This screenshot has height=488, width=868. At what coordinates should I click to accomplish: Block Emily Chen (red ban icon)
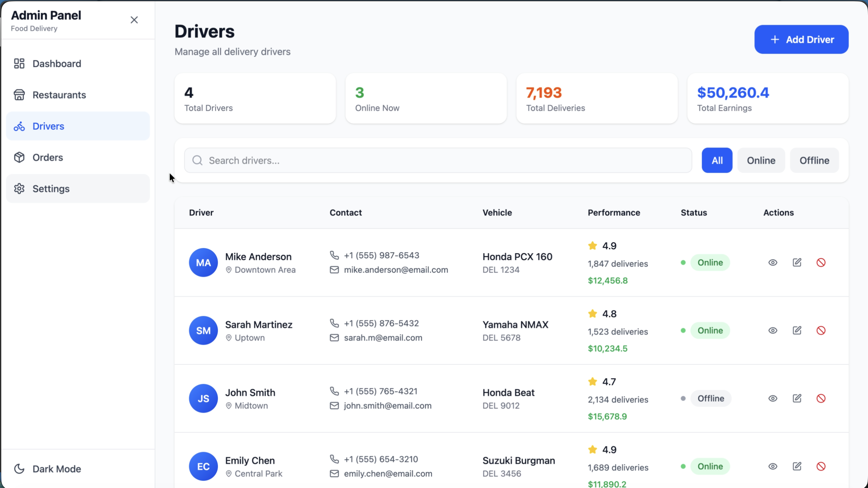821,466
